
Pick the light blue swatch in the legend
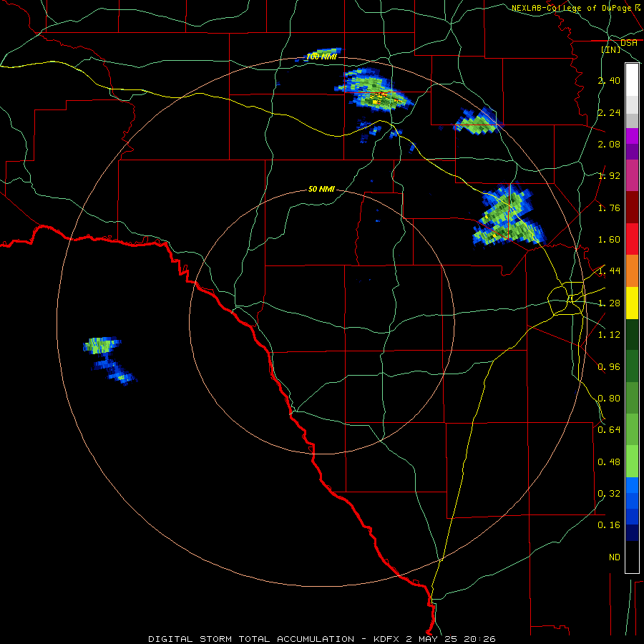pyautogui.click(x=632, y=485)
